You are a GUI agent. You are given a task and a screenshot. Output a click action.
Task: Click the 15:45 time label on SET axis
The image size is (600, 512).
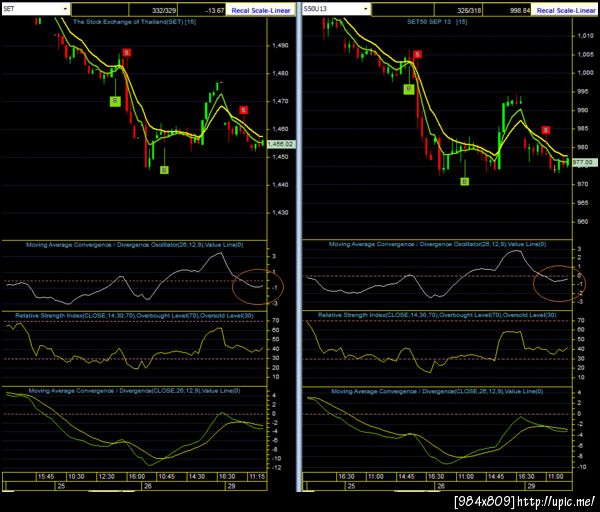(46, 476)
